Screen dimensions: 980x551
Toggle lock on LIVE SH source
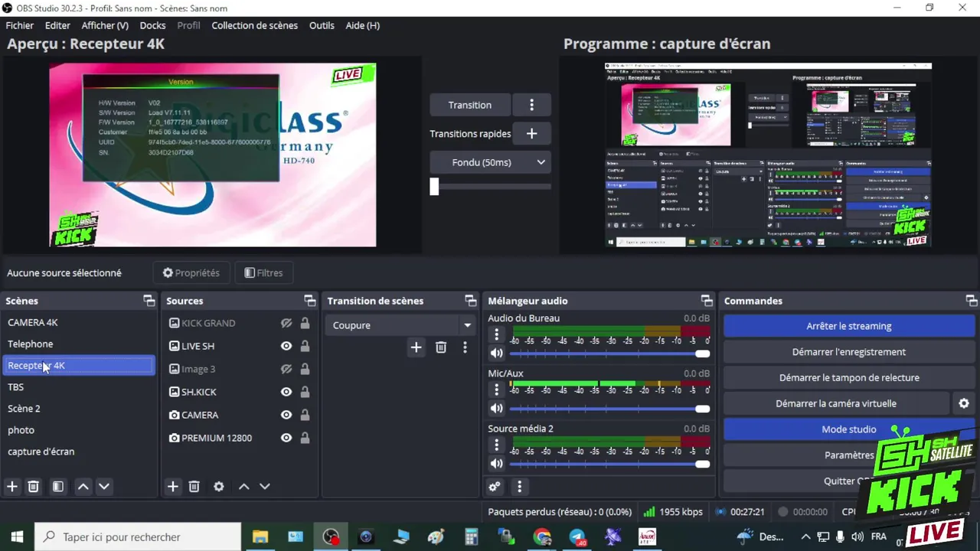point(305,346)
